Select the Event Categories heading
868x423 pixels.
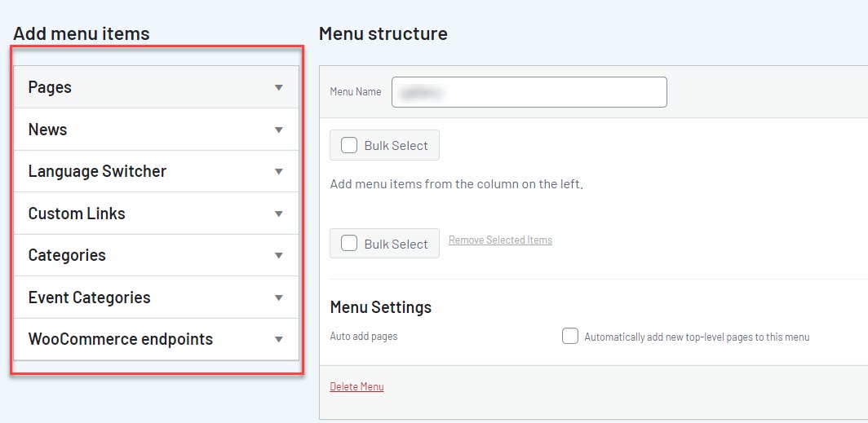89,297
